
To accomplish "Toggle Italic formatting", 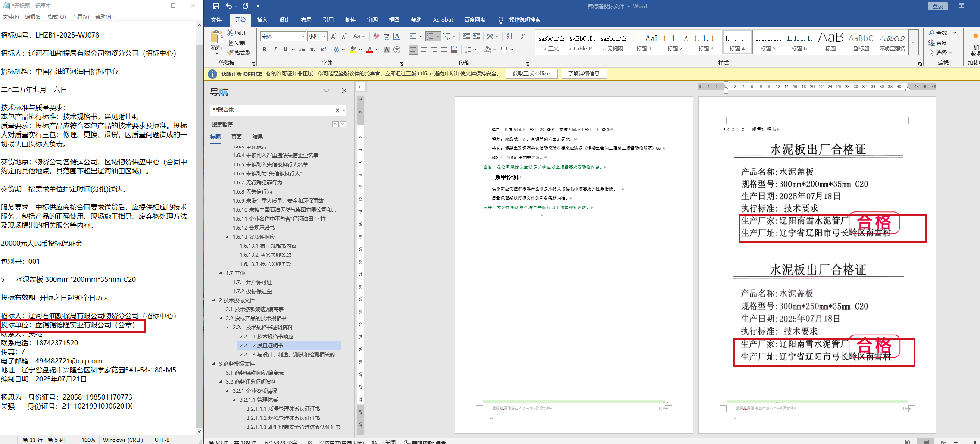I will (x=275, y=50).
